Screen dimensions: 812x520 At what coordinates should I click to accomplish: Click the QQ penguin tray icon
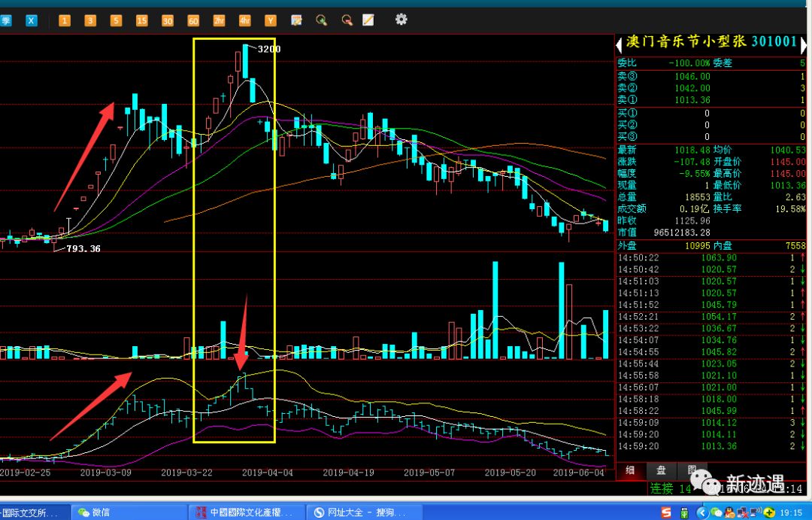(729, 512)
